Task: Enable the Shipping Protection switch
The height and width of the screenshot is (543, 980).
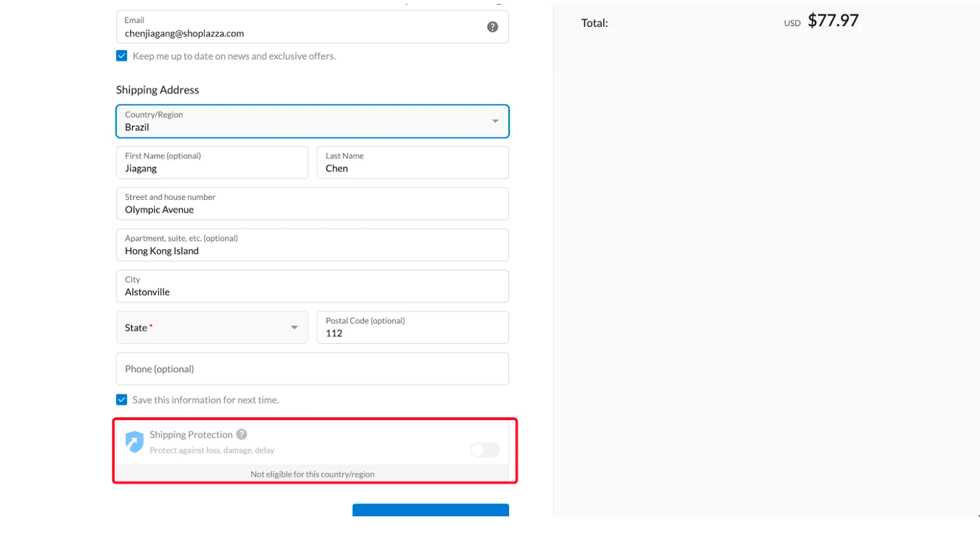Action: coord(485,450)
